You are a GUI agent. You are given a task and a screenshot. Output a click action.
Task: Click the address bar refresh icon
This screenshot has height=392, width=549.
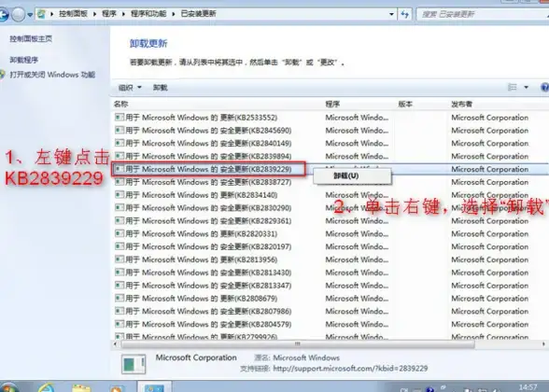pos(405,14)
